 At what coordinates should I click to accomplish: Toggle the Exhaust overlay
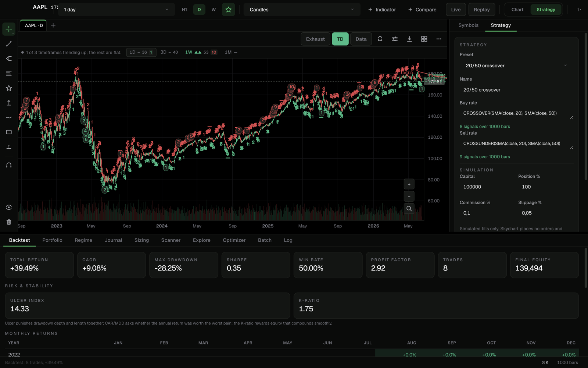coord(315,39)
